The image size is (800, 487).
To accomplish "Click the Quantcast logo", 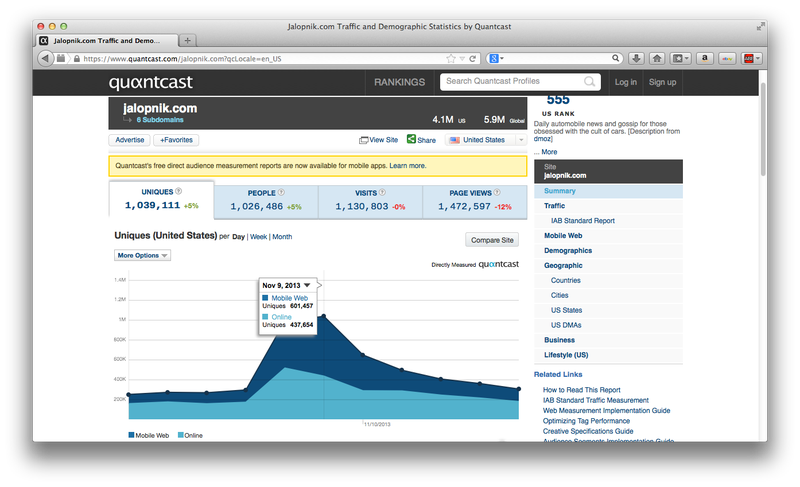I will click(151, 82).
